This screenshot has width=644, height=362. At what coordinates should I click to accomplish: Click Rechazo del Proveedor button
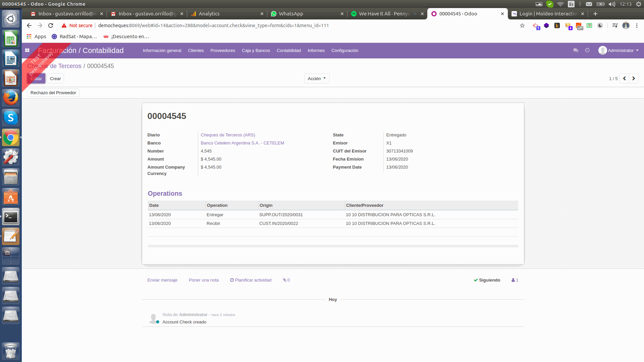coord(53,93)
